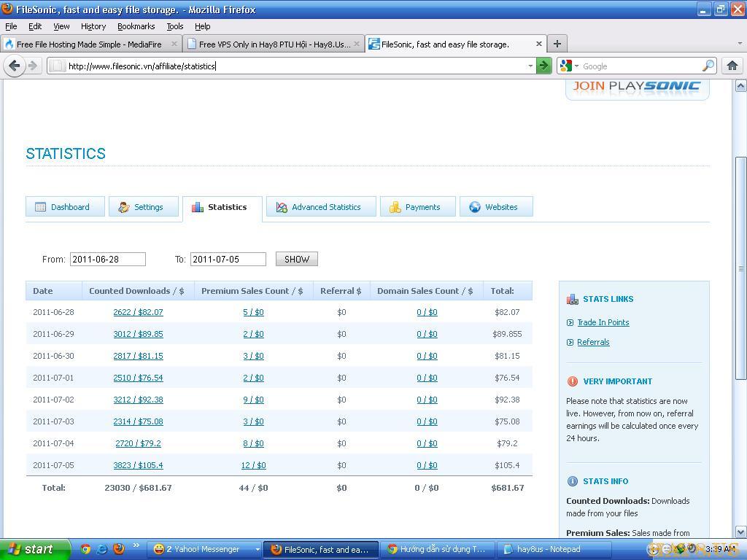Open Chrome from quick launch
This screenshot has width=747, height=560.
[x=86, y=549]
